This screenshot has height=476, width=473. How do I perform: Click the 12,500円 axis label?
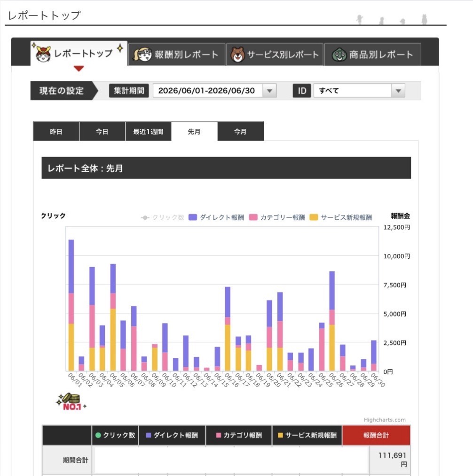click(396, 227)
